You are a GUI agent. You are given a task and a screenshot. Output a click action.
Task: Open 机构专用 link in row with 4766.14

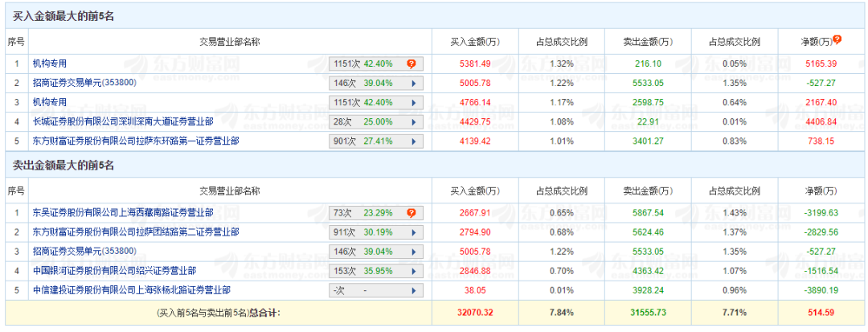coord(50,102)
